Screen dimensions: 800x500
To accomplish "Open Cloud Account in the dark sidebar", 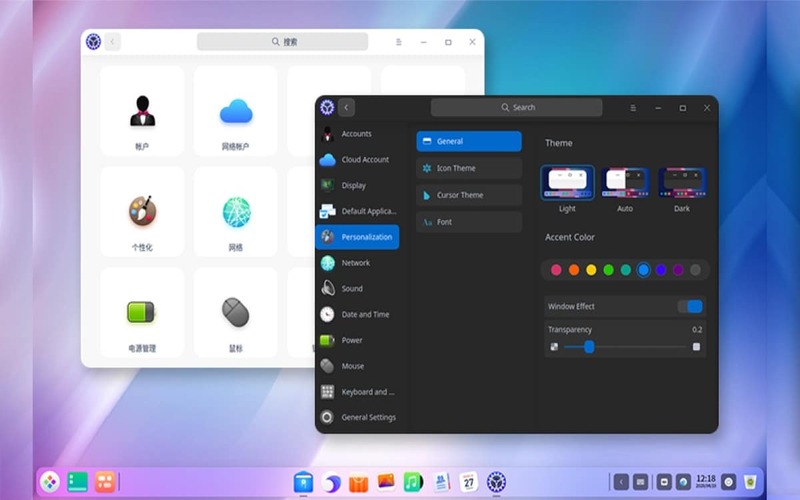I will point(357,160).
